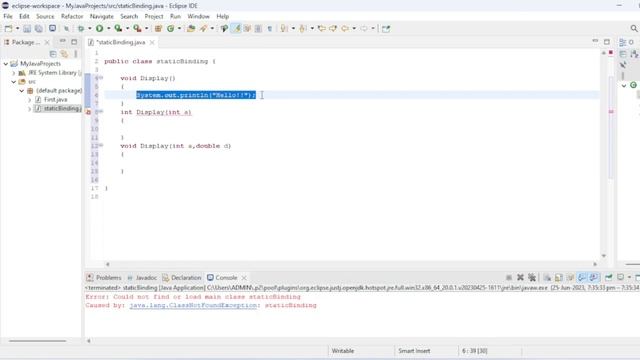Open the New Java Class dropdown arrow

(179, 28)
